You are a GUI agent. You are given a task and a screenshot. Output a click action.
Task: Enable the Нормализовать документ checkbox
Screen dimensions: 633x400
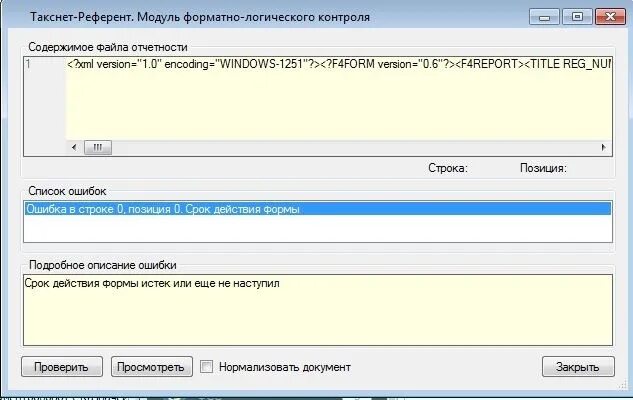(206, 366)
